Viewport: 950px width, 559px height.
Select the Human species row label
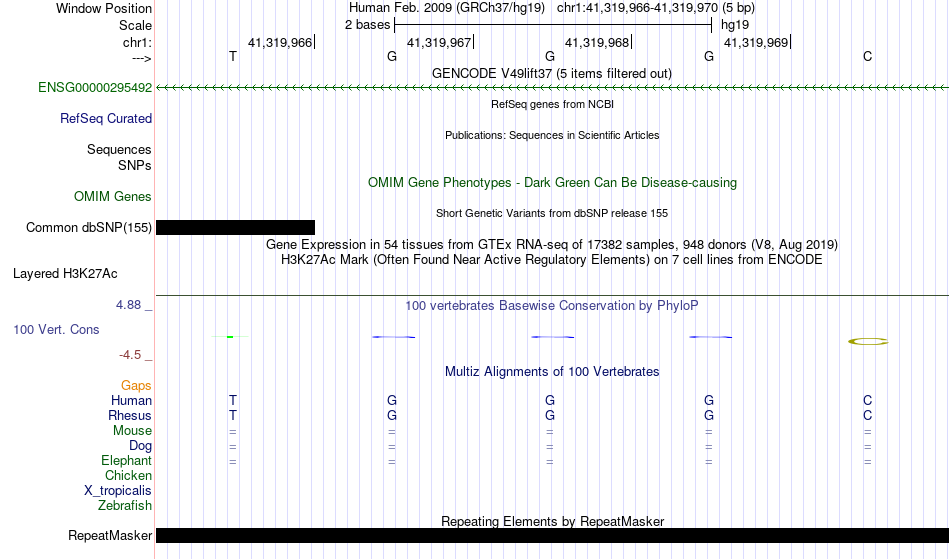pos(131,400)
